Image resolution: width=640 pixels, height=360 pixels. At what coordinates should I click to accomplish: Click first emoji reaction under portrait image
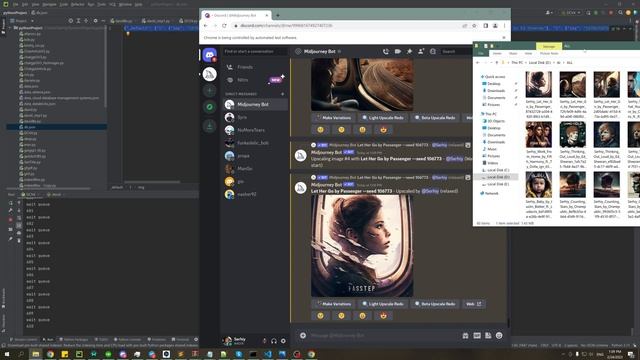pos(321,316)
